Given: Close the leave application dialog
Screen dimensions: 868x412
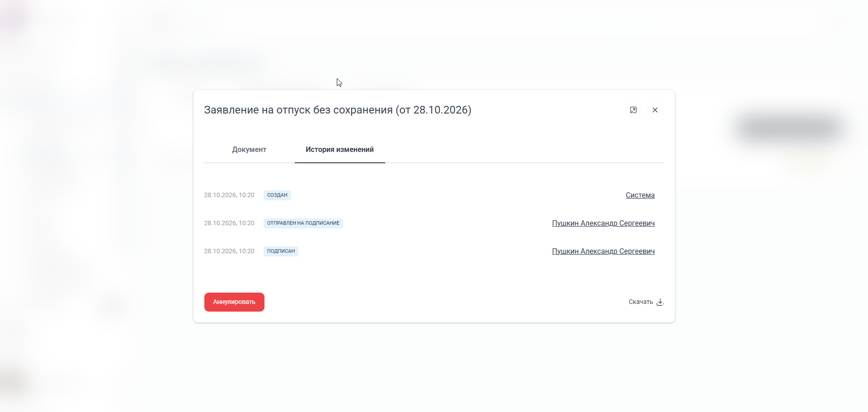Looking at the screenshot, I should (x=655, y=110).
